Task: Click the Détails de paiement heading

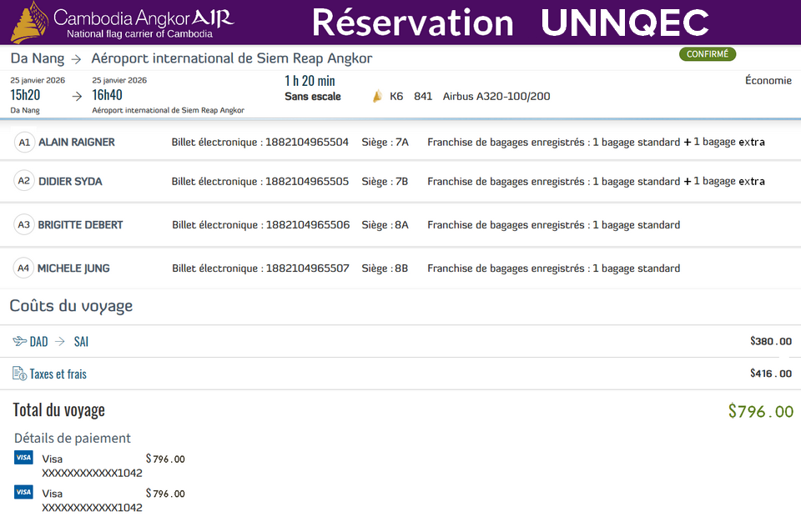Action: pyautogui.click(x=73, y=438)
